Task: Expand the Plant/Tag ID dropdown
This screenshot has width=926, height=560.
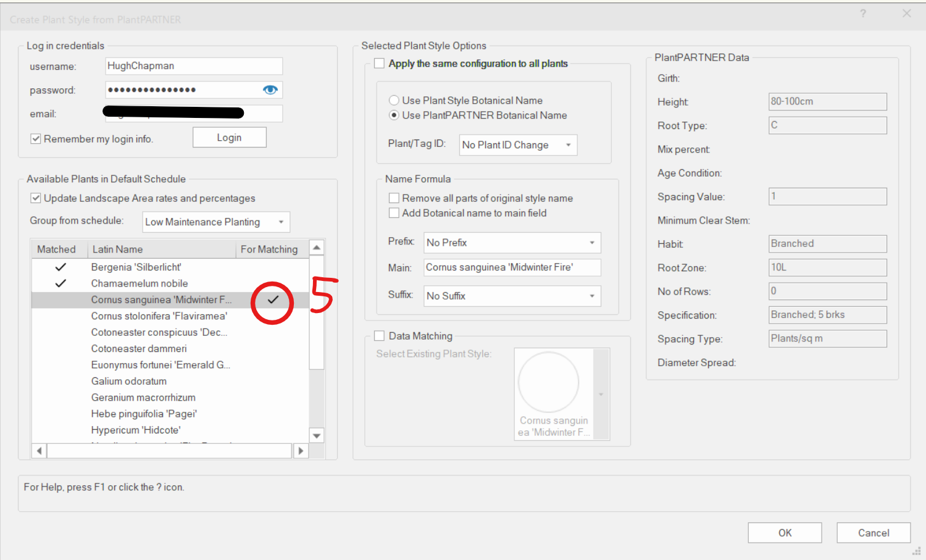Action: tap(519, 145)
